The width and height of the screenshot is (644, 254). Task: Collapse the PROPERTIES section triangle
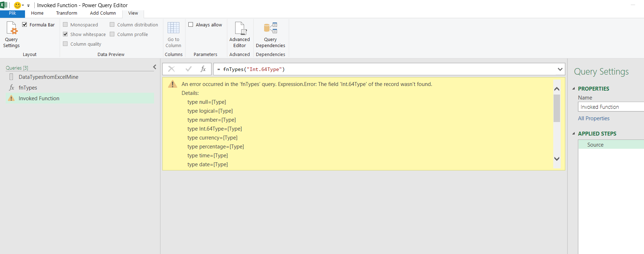[x=574, y=88]
